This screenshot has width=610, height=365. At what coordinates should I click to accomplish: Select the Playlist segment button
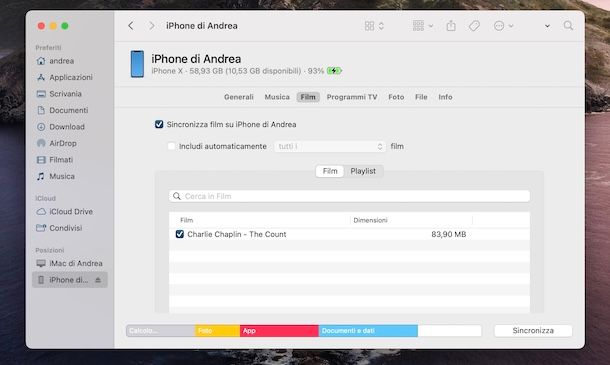coord(363,171)
